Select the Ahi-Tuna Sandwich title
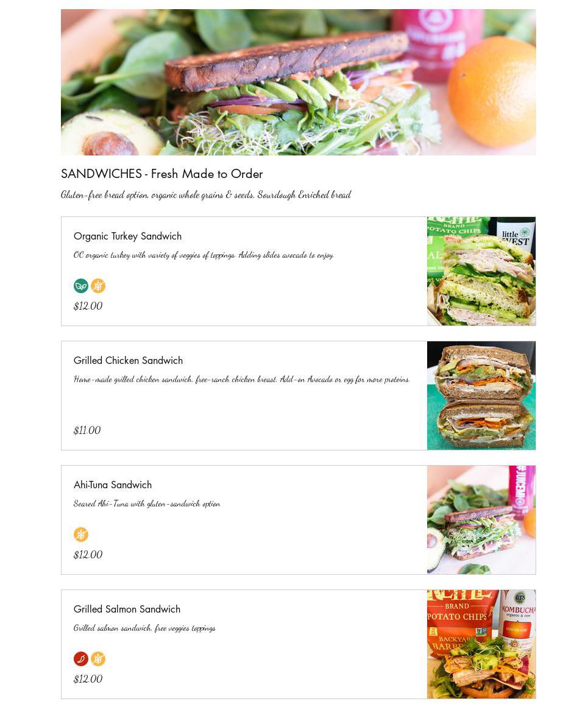The height and width of the screenshot is (704, 588). coord(113,485)
